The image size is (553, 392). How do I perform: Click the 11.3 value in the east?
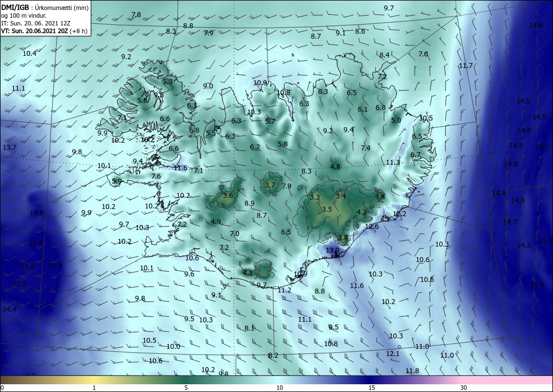tap(393, 163)
